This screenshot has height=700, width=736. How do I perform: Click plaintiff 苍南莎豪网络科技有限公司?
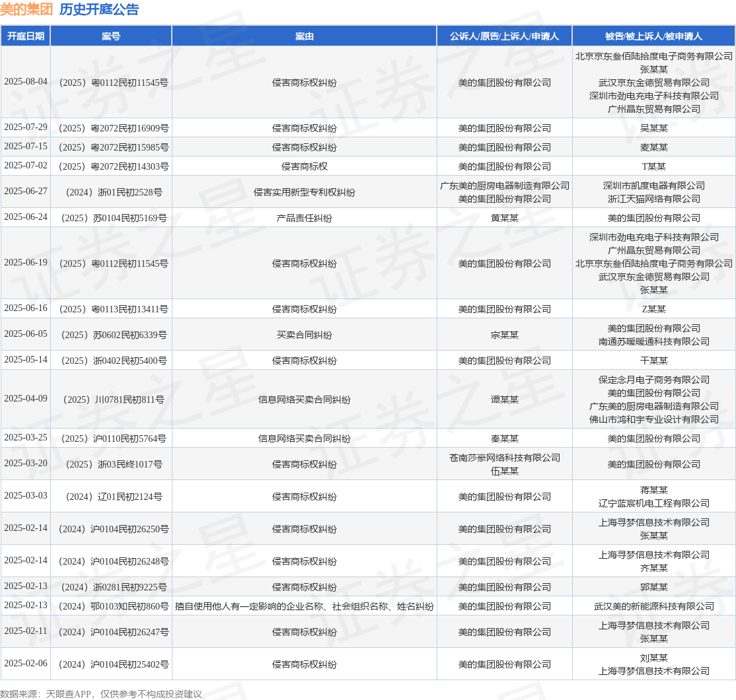click(x=505, y=458)
